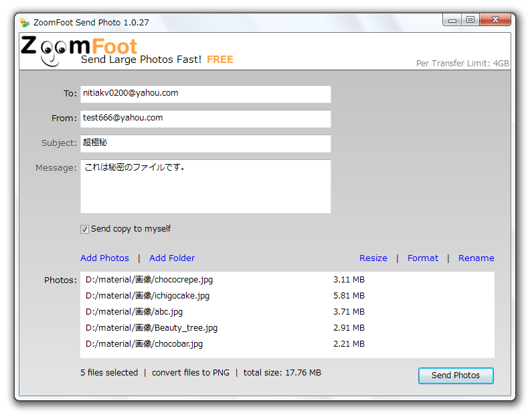Click the Send Photos button
532x417 pixels.
point(456,376)
